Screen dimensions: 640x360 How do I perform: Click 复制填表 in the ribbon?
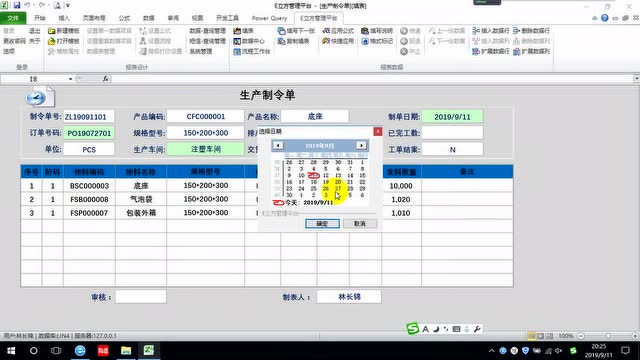[293, 41]
